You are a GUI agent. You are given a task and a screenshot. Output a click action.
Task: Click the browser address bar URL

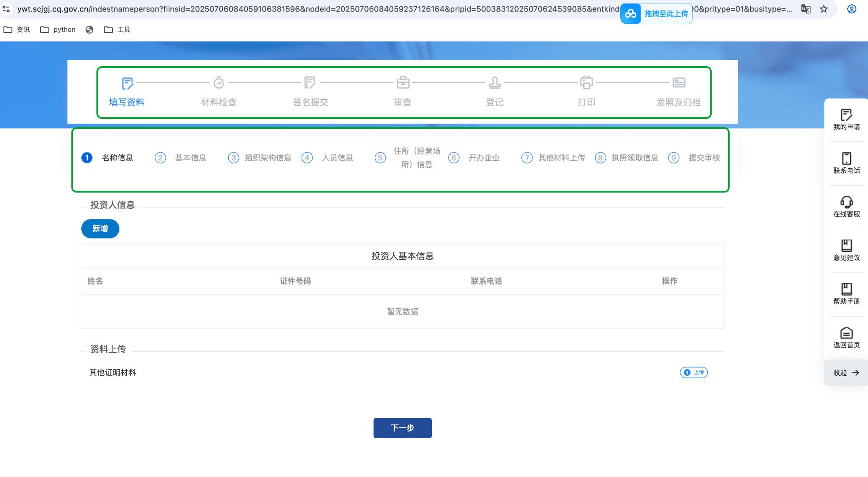309,9
